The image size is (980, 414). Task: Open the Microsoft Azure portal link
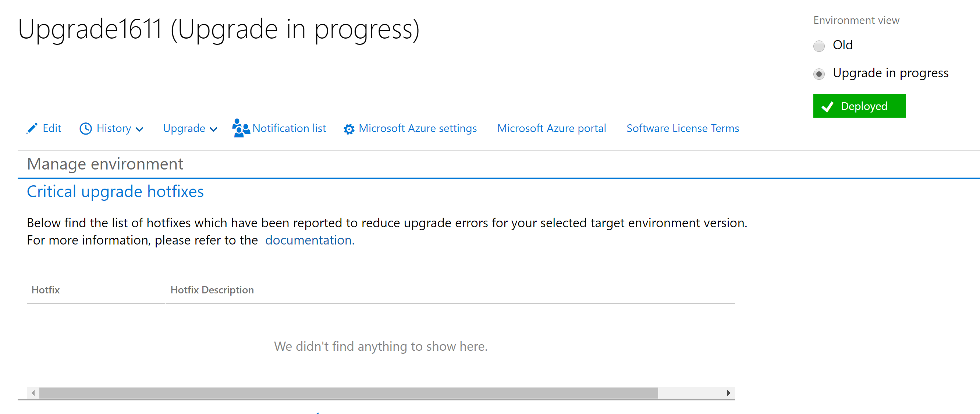tap(551, 128)
